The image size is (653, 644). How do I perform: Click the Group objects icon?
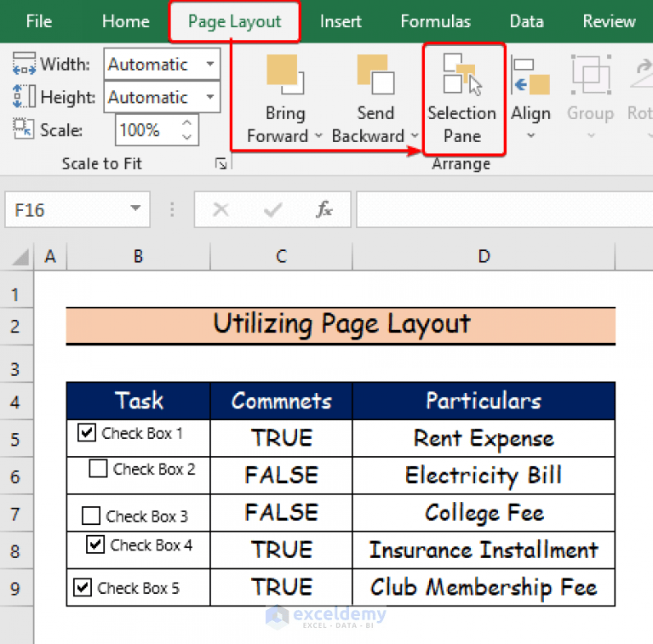(x=591, y=75)
